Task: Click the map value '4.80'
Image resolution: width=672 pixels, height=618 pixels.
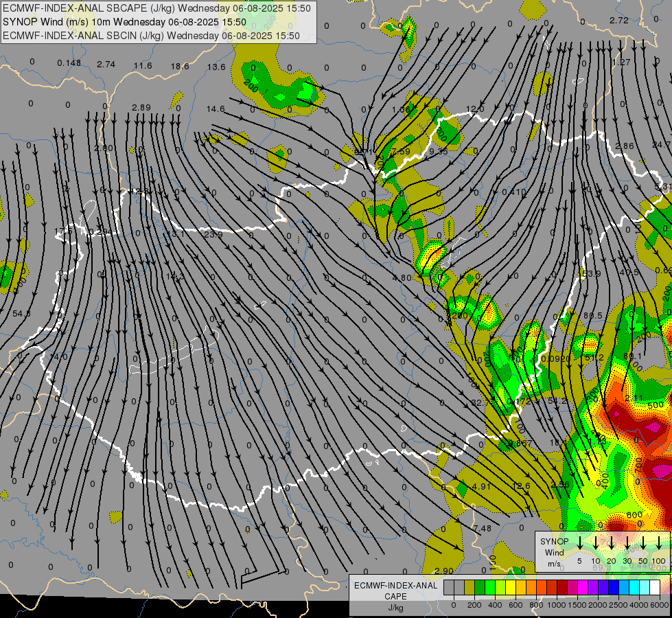Action: [x=402, y=277]
